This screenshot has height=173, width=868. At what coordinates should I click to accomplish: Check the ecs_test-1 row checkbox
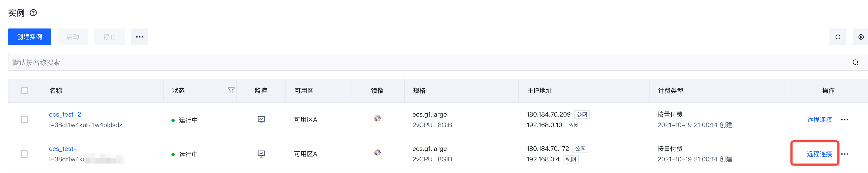coord(24,154)
